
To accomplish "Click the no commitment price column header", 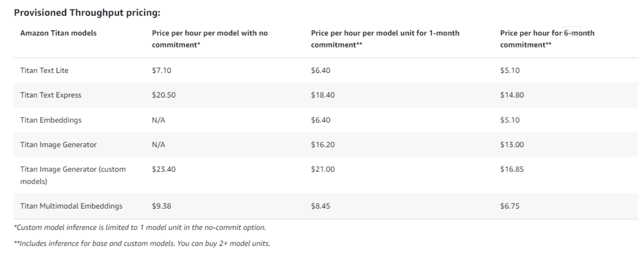I will tap(210, 39).
